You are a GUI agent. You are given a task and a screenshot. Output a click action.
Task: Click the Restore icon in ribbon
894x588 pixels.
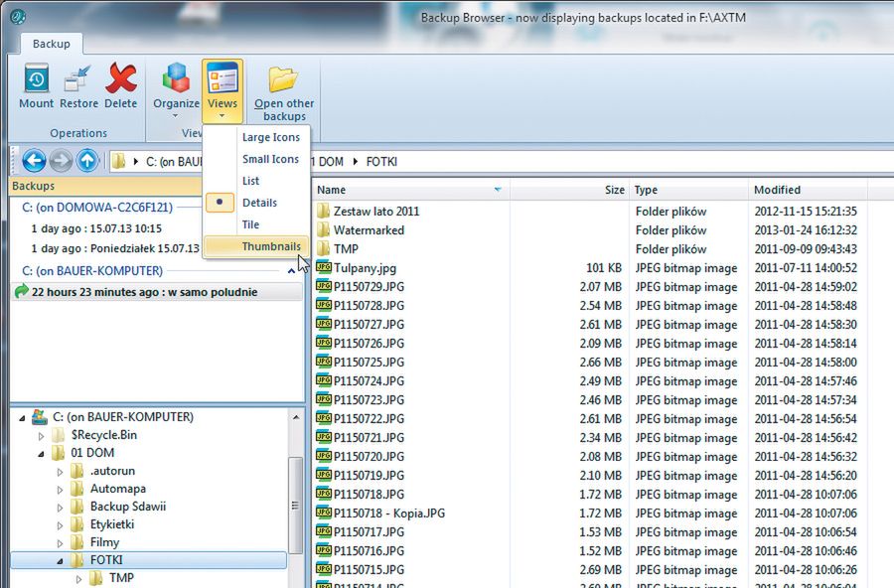(x=78, y=85)
